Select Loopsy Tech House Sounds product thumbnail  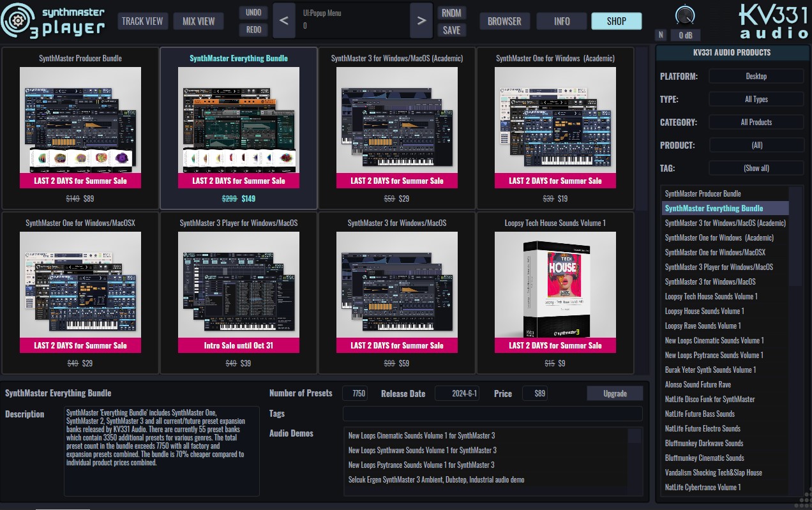coord(555,285)
